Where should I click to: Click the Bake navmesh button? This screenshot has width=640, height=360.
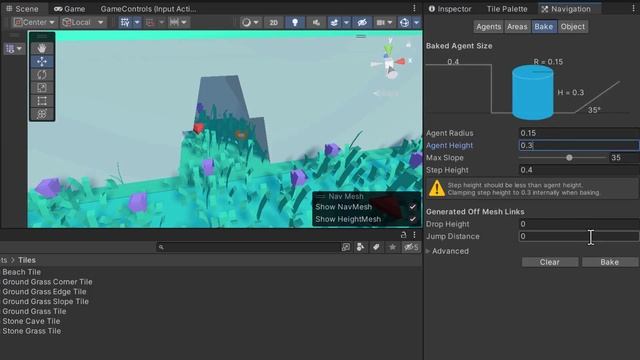pos(609,262)
